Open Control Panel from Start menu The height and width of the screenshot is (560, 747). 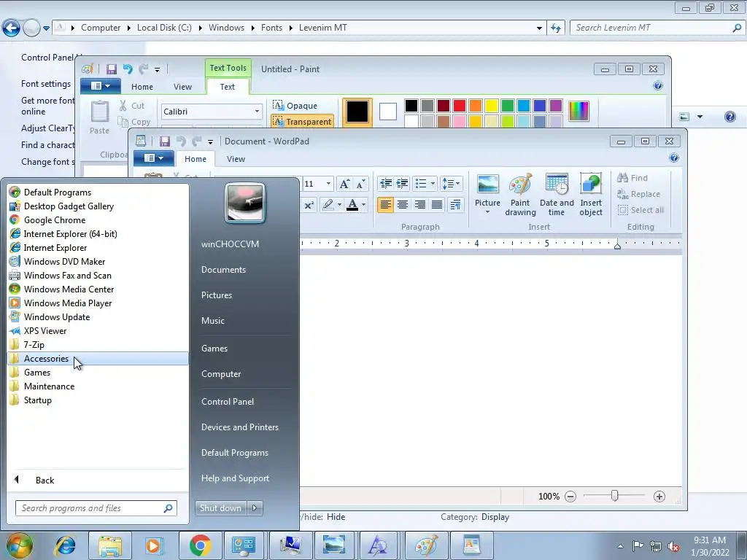[x=228, y=402]
